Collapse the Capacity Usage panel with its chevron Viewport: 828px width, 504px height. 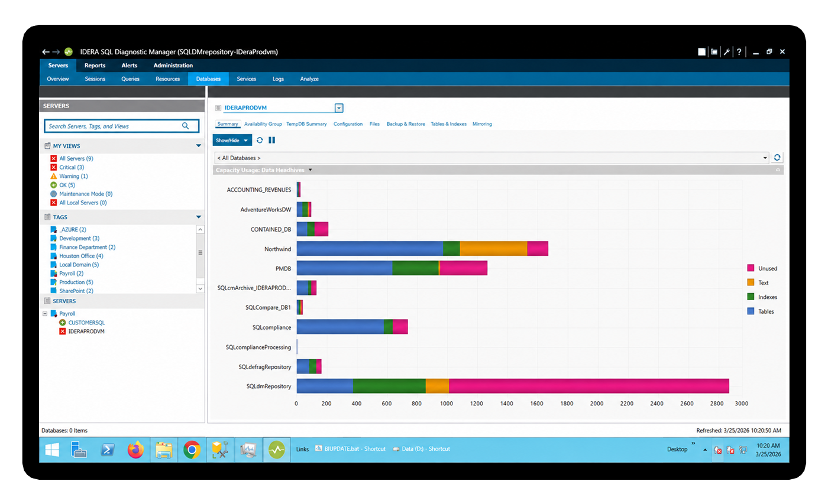778,170
